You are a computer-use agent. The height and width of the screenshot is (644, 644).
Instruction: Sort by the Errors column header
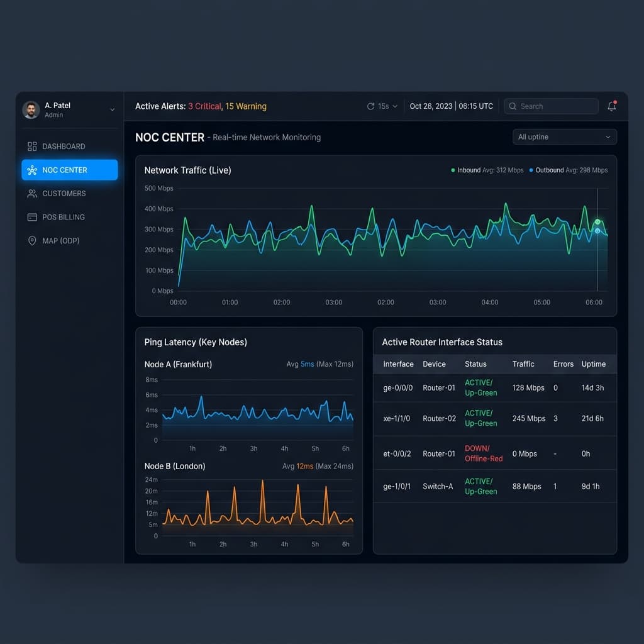pos(563,364)
